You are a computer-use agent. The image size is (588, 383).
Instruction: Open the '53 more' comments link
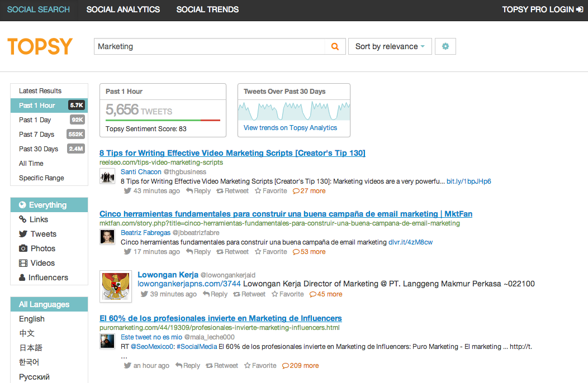tap(310, 252)
